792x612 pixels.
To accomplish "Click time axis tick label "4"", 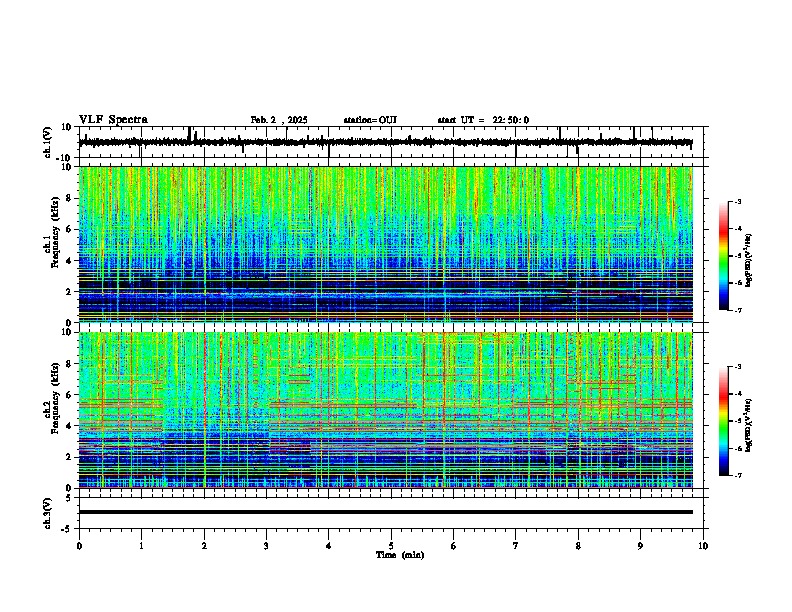I will (329, 546).
